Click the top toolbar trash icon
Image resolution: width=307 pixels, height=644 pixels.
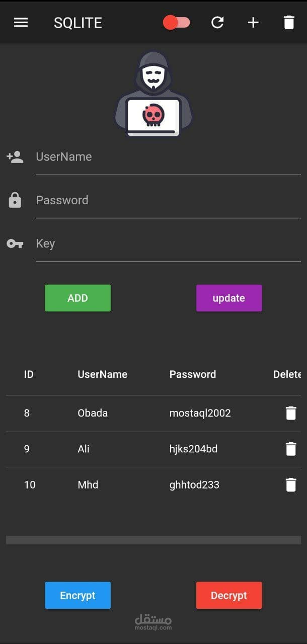click(289, 23)
